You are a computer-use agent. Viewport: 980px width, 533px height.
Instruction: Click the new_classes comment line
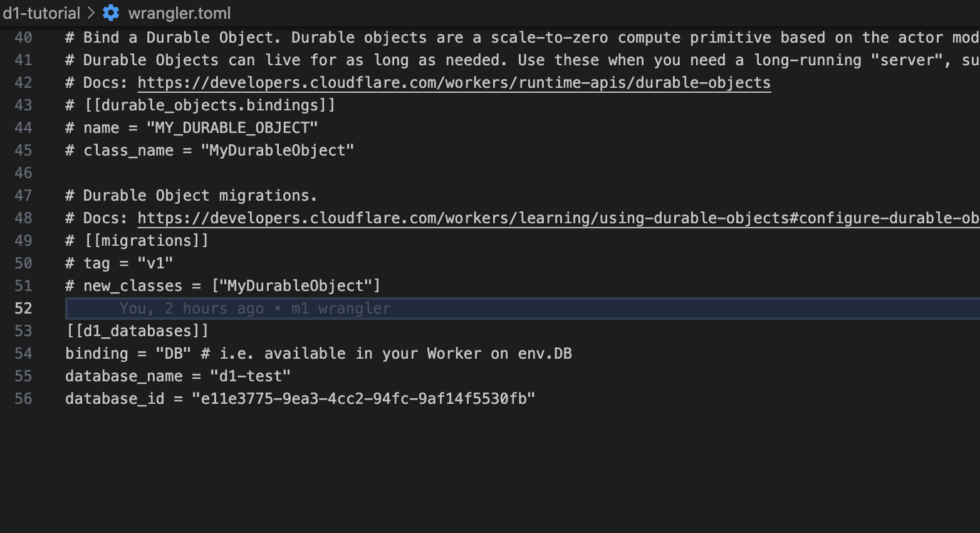[x=222, y=286]
